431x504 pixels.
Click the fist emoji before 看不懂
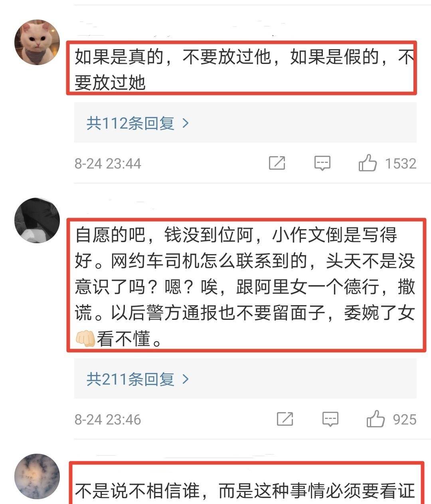tap(85, 339)
